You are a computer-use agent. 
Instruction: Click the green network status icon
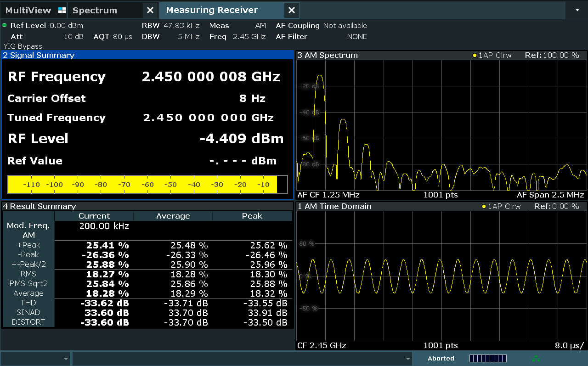tap(536, 359)
